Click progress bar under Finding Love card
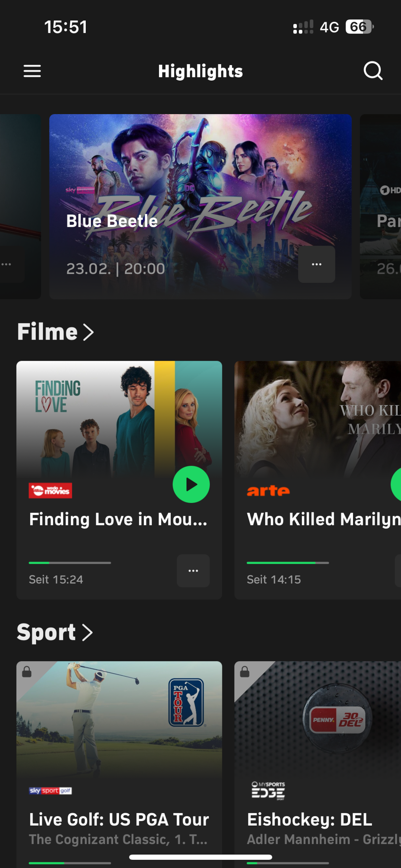Image resolution: width=401 pixels, height=868 pixels. click(x=70, y=563)
